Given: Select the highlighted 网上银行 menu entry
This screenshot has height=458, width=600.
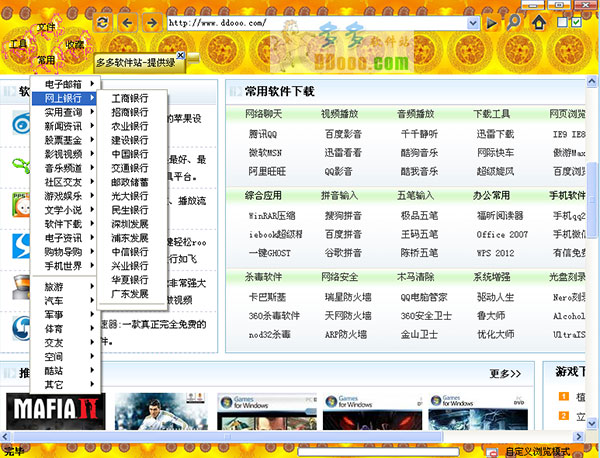Looking at the screenshot, I should tap(64, 98).
